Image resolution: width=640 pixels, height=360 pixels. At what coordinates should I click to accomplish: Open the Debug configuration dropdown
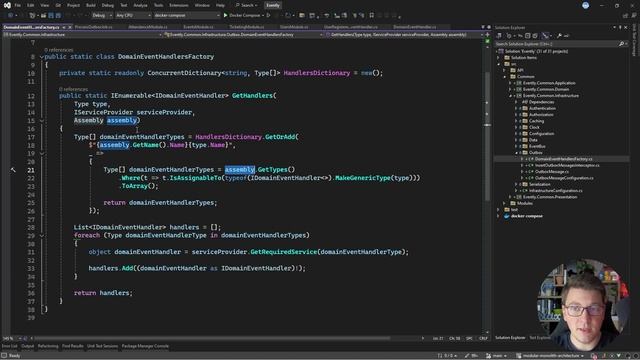coord(102,16)
